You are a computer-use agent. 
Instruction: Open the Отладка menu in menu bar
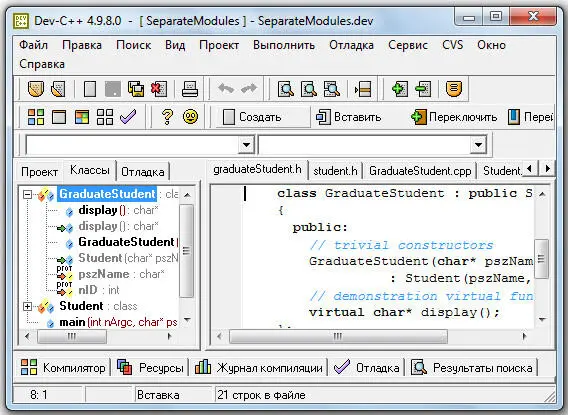click(x=351, y=45)
